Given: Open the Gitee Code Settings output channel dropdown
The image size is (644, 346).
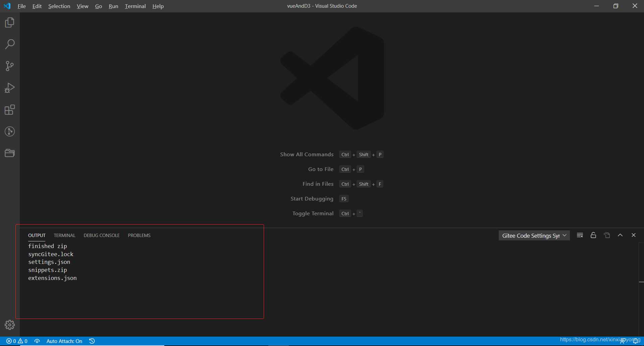Looking at the screenshot, I should 534,235.
